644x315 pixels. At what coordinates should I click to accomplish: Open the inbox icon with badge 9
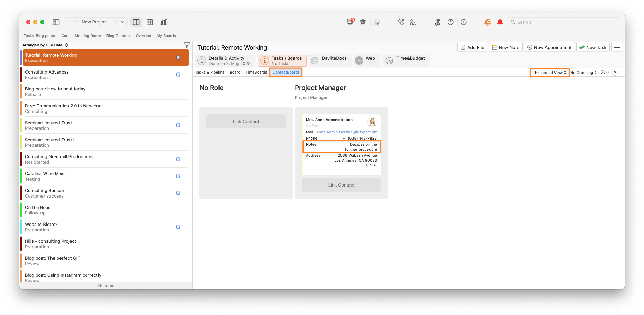coord(351,22)
